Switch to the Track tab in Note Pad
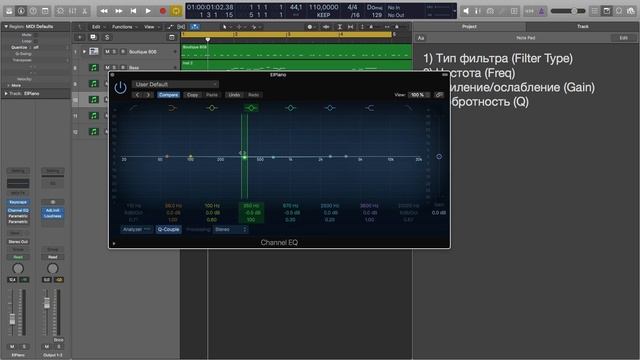Viewport: 640px width, 360px height. (583, 27)
